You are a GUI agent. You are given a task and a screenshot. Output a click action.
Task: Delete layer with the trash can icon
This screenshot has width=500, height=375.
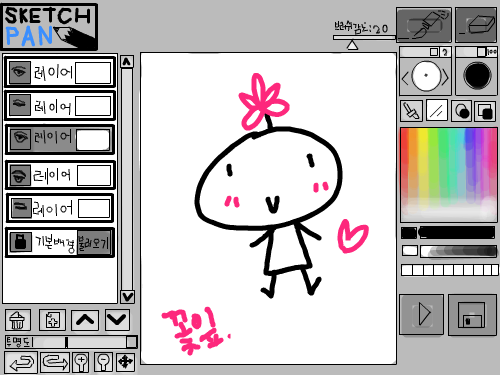click(18, 320)
